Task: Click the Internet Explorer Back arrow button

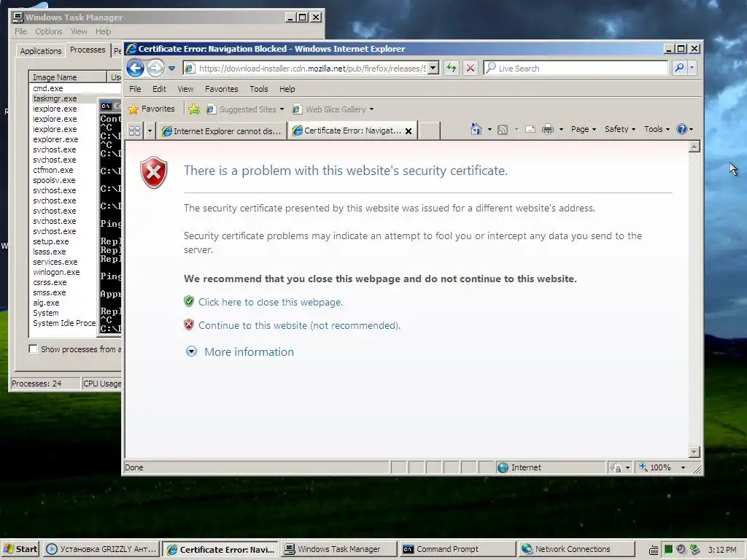Action: point(135,68)
